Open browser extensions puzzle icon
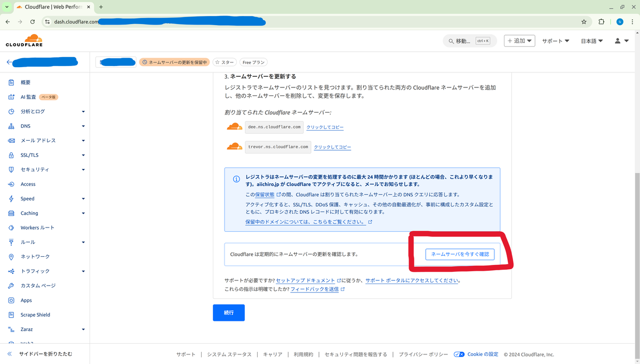Viewport: 640px width, 364px height. (602, 22)
